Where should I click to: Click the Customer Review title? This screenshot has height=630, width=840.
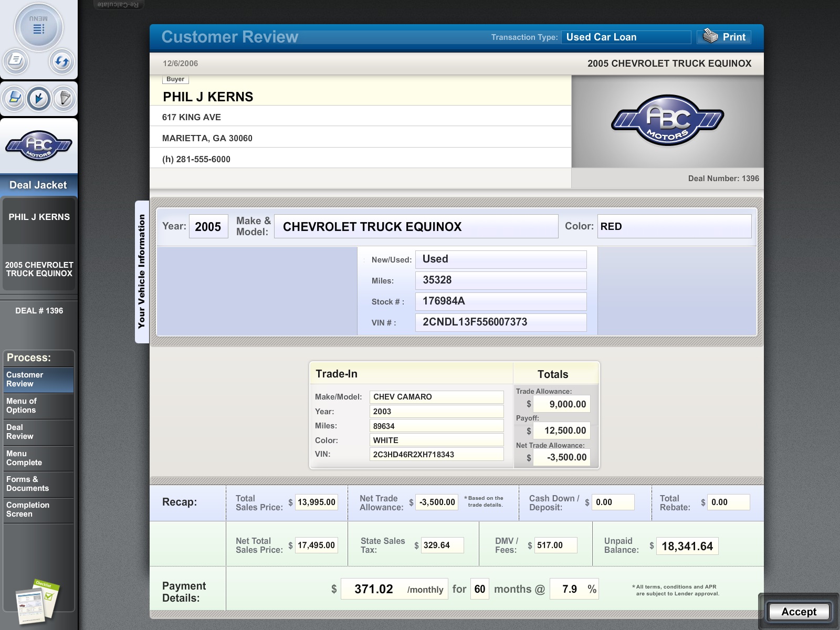[x=229, y=37]
